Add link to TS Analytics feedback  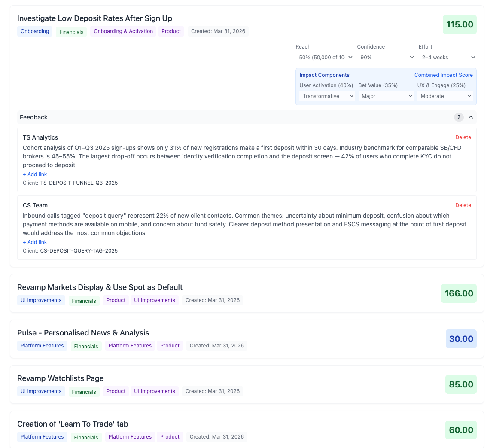click(x=35, y=174)
